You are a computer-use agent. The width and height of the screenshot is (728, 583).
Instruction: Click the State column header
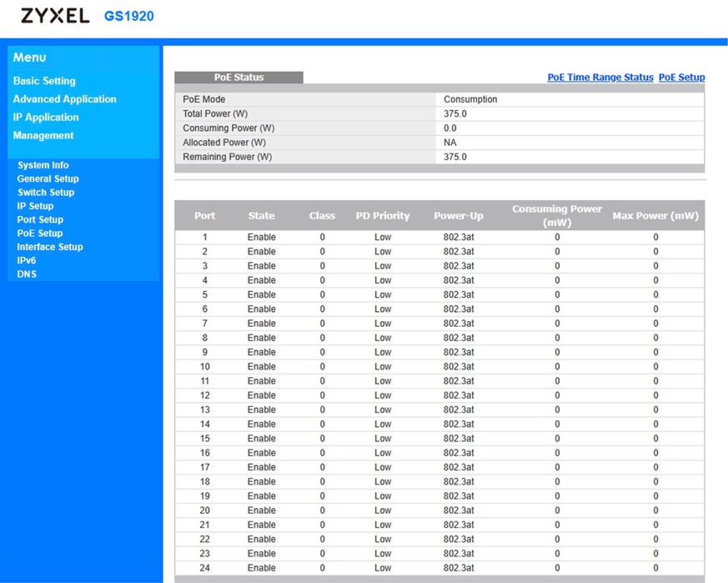tap(261, 215)
